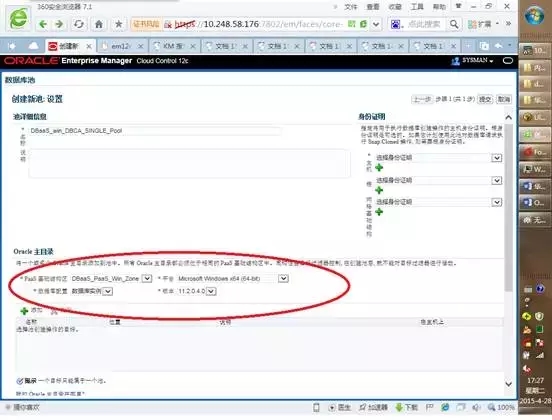The height and width of the screenshot is (420, 552).
Task: Click the scroll down arrow at page bottom
Action: 509,384
